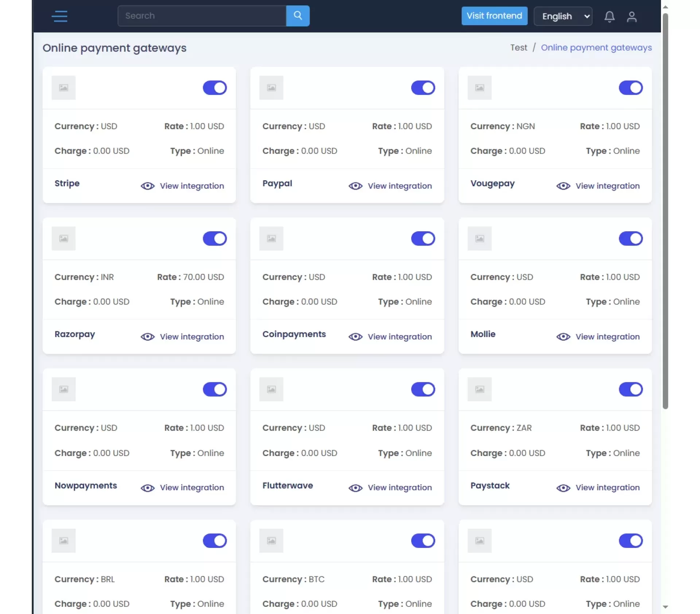The height and width of the screenshot is (614, 700).
Task: Open View integration for Nowpayments
Action: (x=192, y=487)
